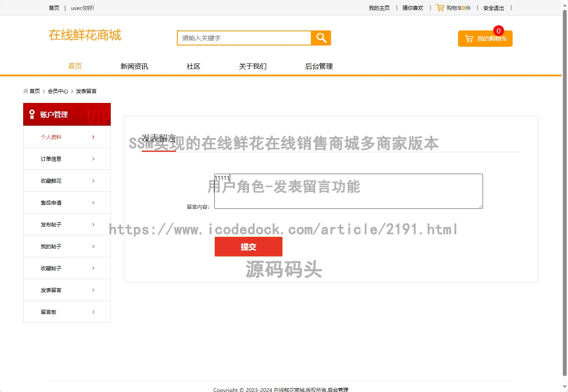568x392 pixels.
Task: Expand the 我的帖子 chevron arrow
Action: [93, 246]
